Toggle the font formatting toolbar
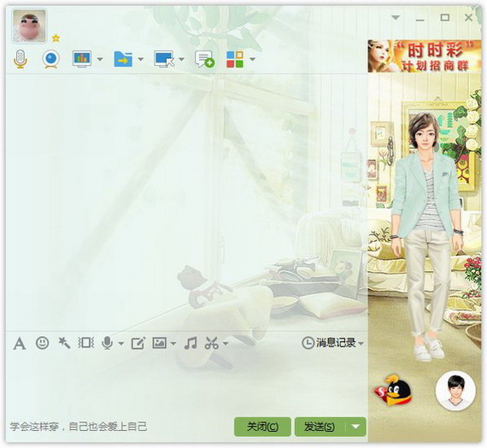Image resolution: width=487 pixels, height=448 pixels. click(x=20, y=344)
